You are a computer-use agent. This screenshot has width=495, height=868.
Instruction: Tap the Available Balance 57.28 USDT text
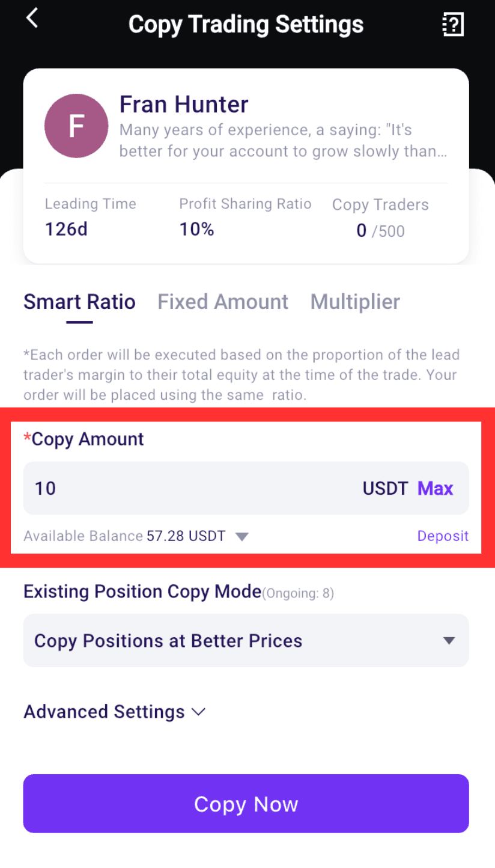(x=124, y=536)
